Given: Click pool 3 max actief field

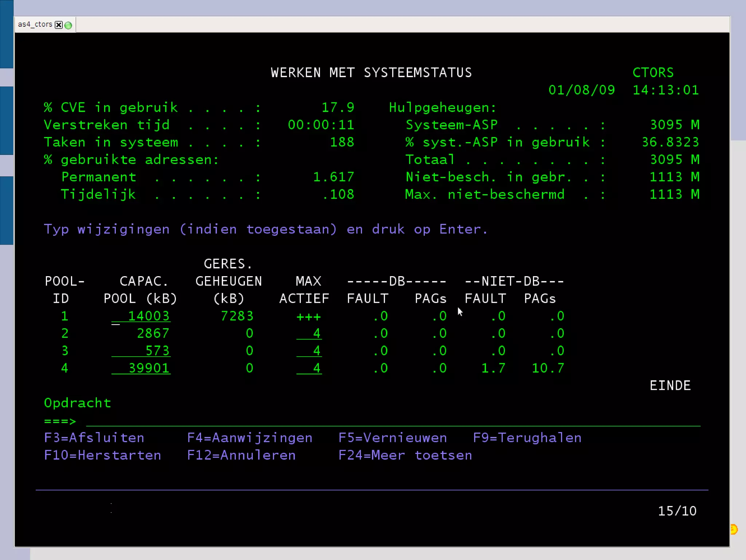Looking at the screenshot, I should coord(309,351).
